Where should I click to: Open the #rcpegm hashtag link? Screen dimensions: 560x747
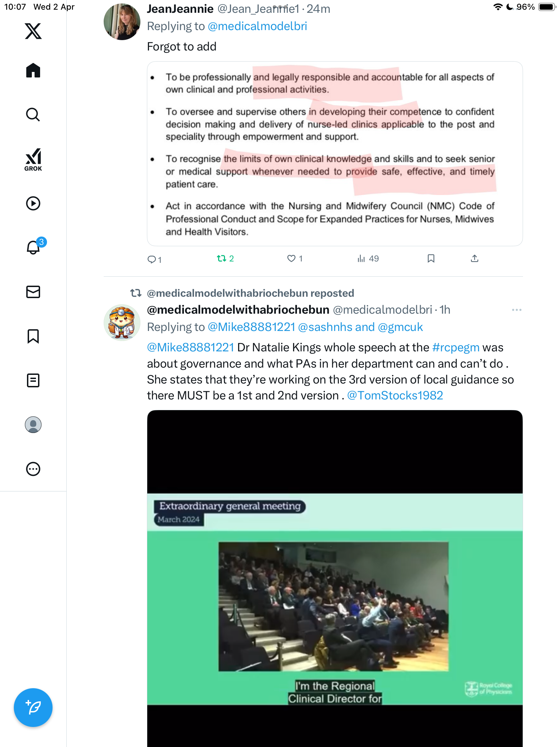[x=456, y=347]
